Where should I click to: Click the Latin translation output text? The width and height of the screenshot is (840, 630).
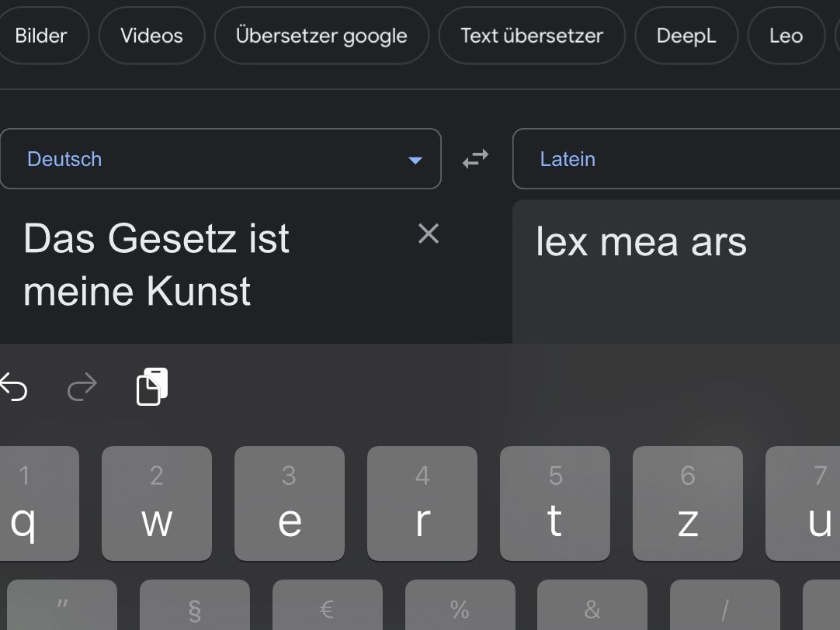641,242
